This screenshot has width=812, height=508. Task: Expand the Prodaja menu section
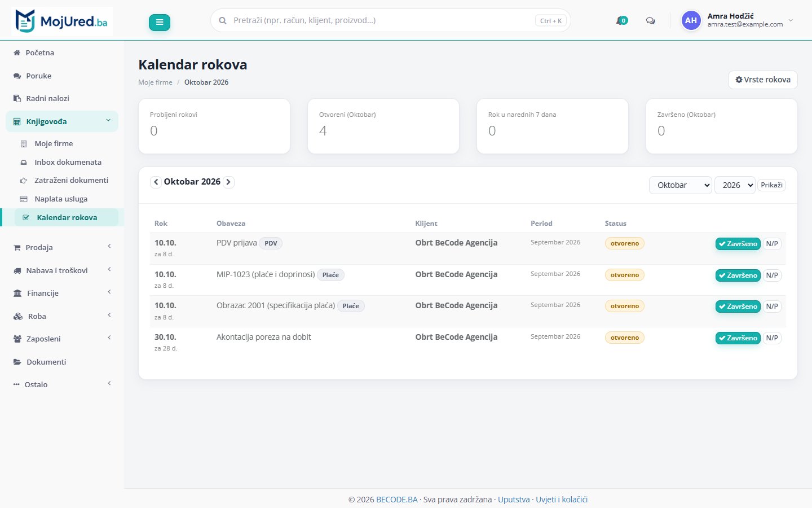click(62, 247)
